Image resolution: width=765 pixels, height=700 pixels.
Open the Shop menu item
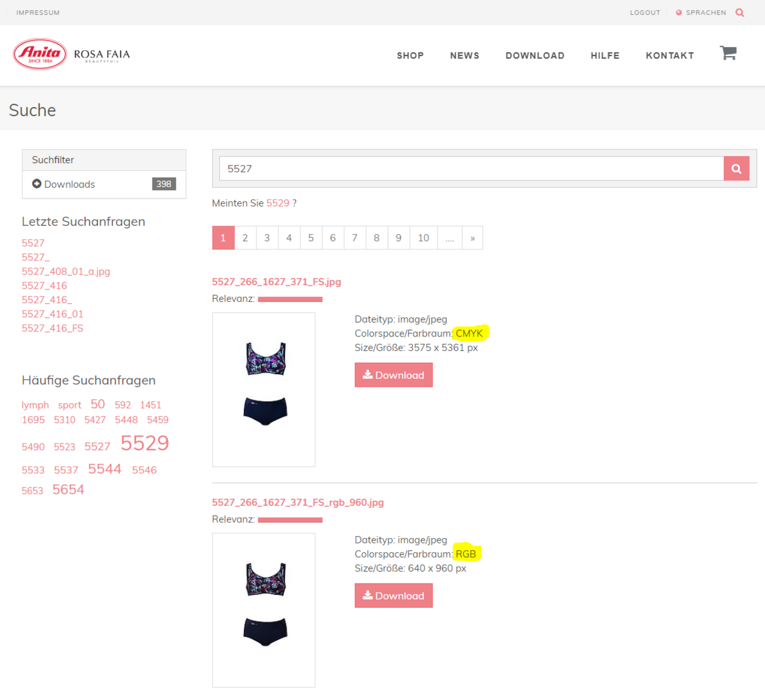pos(410,56)
